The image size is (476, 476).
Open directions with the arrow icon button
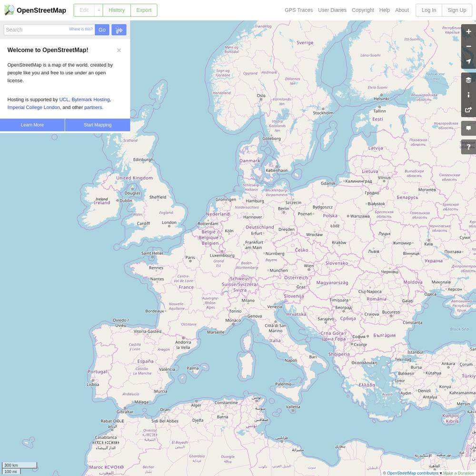pos(119,30)
